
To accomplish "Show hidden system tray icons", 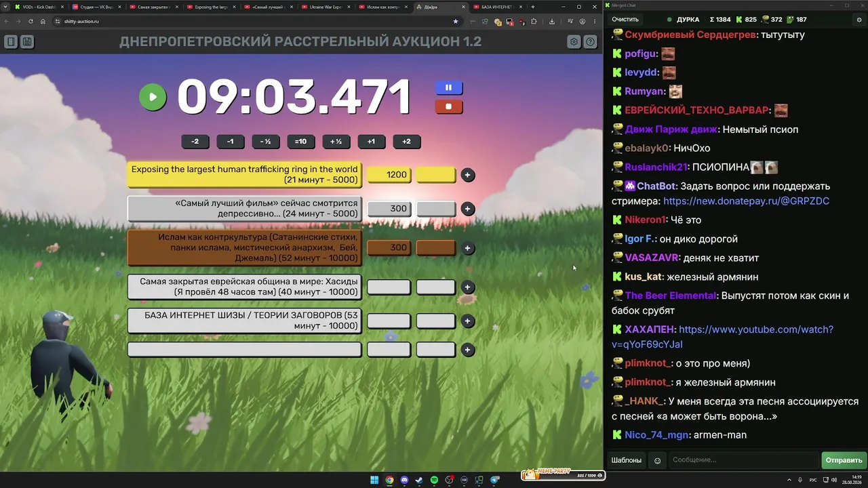I will pos(788,480).
